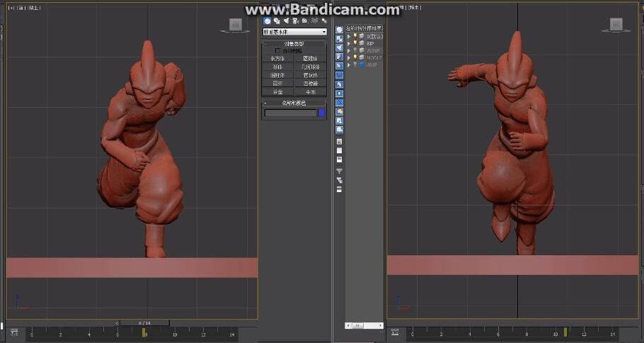Toggle Display Frozen Objects filter in explorer
This screenshot has height=343, width=644.
click(339, 121)
